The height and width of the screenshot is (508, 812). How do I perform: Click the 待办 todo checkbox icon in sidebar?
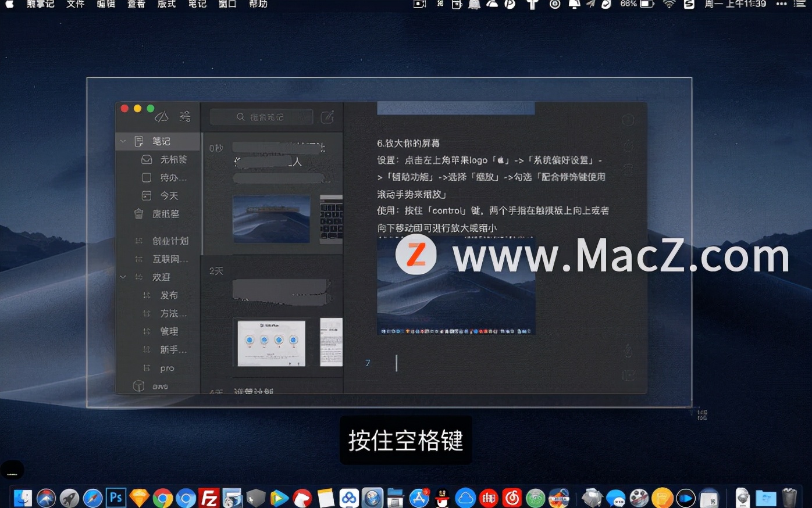tap(146, 177)
